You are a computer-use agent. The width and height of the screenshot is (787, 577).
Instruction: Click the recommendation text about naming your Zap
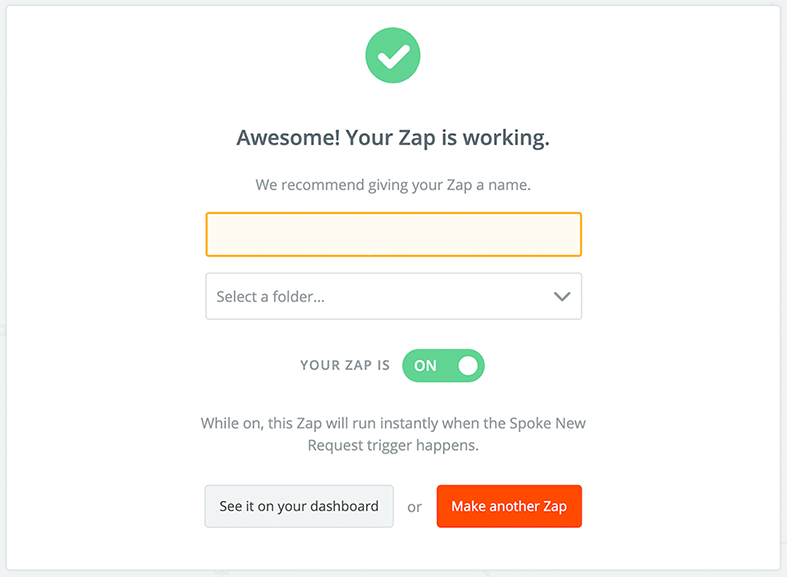point(393,185)
